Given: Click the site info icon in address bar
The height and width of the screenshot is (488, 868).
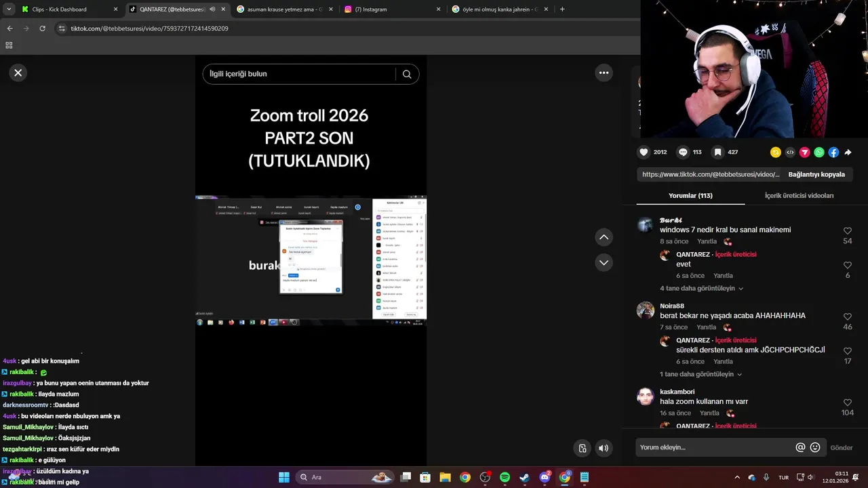Looking at the screenshot, I should 62,28.
